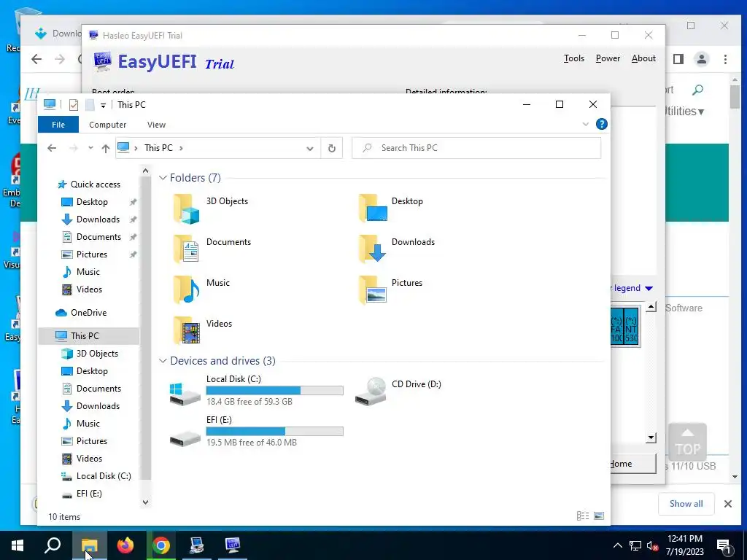This screenshot has height=560, width=747.
Task: Click the chevron after This PC in address bar
Action: [x=181, y=148]
